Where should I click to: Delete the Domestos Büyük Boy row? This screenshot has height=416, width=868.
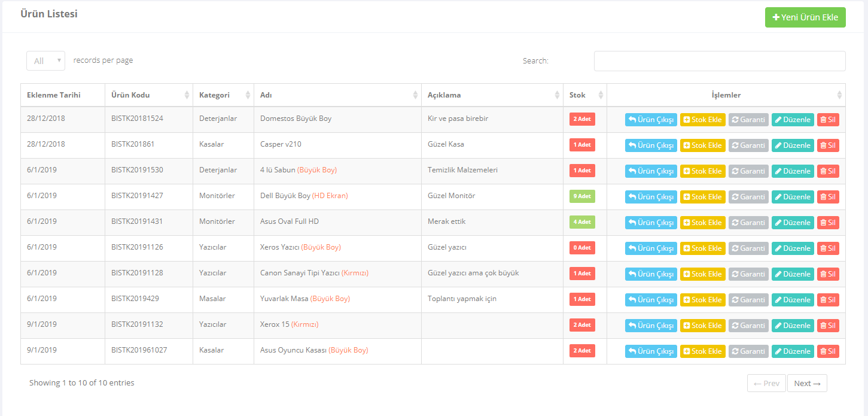click(x=828, y=120)
